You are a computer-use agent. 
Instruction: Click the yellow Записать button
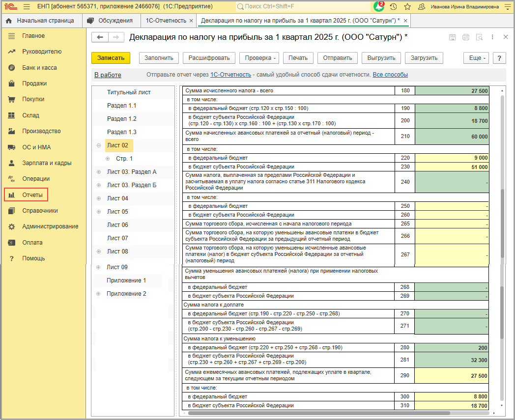click(111, 58)
